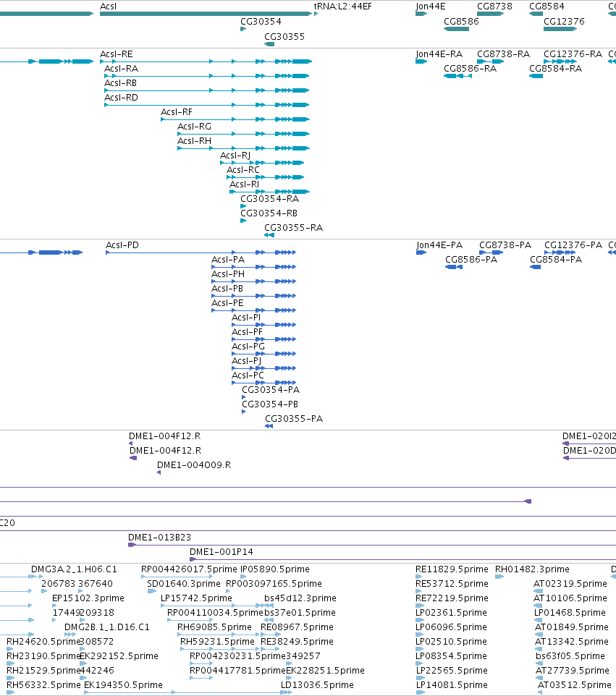Image resolution: width=616 pixels, height=696 pixels.
Task: Open protein Acsl-PH
Action: pos(228,274)
